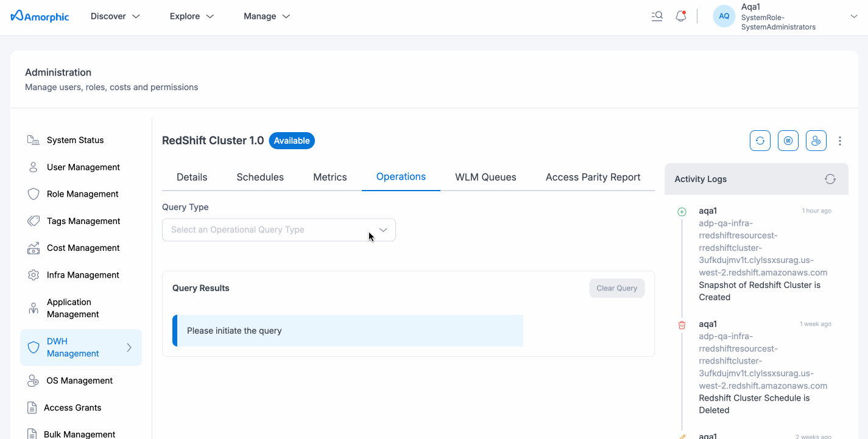The height and width of the screenshot is (439, 868).
Task: Click the AQ user avatar
Action: pyautogui.click(x=724, y=16)
